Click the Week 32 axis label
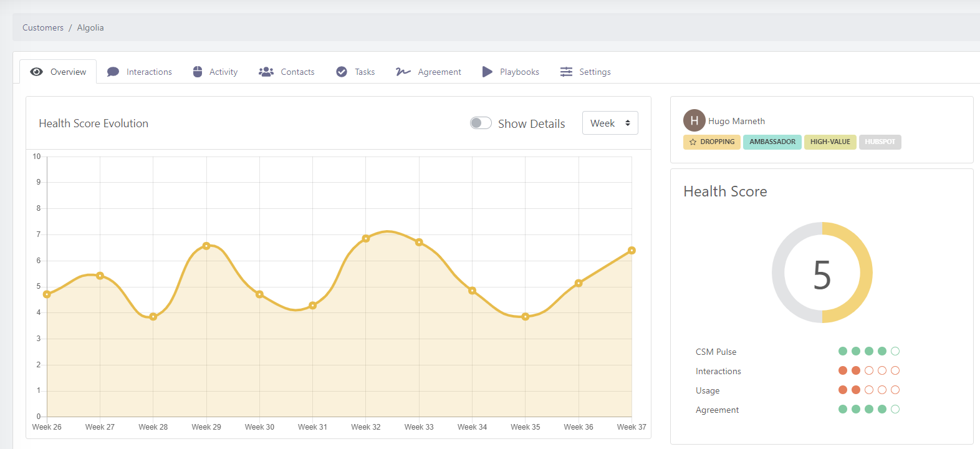980x449 pixels. [366, 427]
